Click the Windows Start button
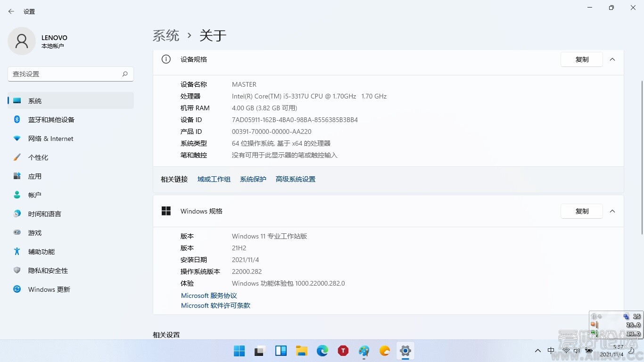Image resolution: width=644 pixels, height=362 pixels. pyautogui.click(x=239, y=351)
